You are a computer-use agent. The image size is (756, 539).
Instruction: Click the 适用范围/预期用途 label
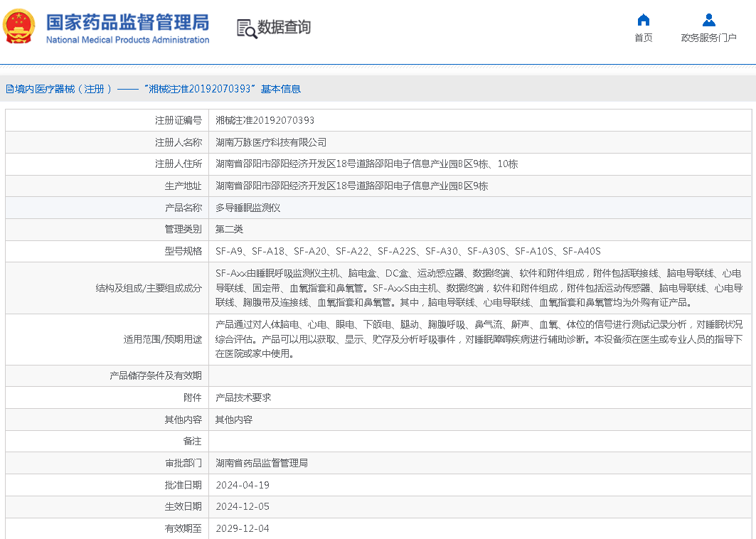coord(162,339)
